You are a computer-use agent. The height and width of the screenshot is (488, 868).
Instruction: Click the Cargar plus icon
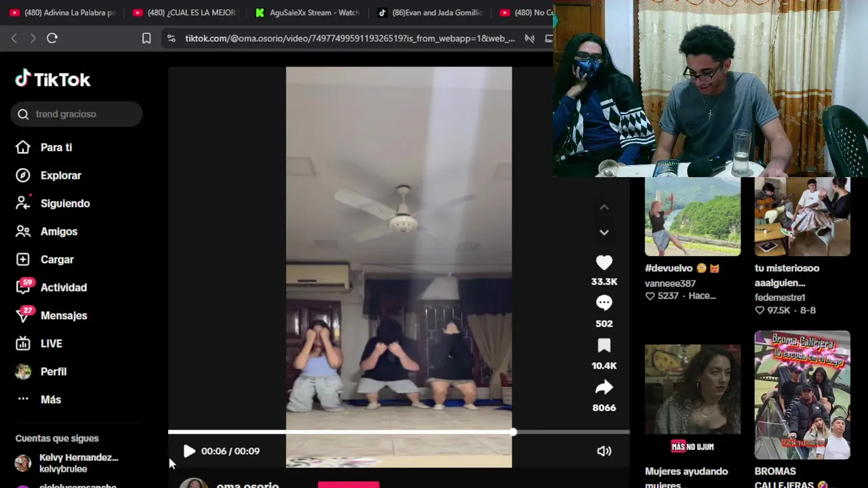[x=23, y=260]
